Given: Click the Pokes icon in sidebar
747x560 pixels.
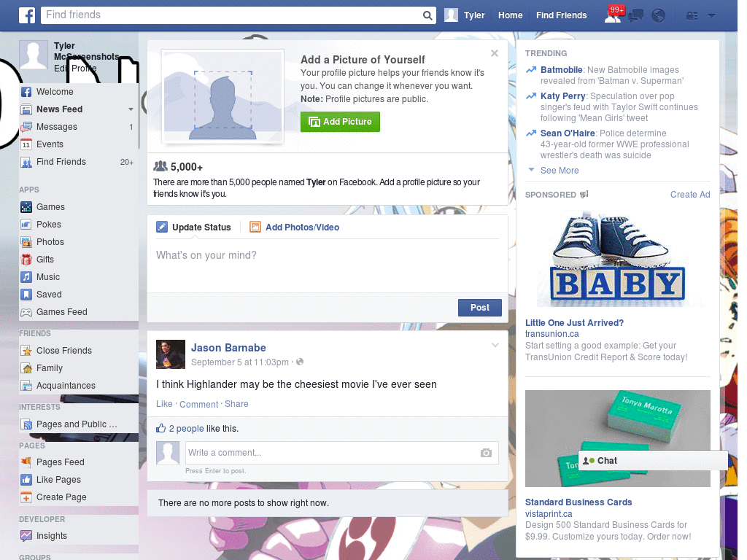Looking at the screenshot, I should tap(26, 225).
